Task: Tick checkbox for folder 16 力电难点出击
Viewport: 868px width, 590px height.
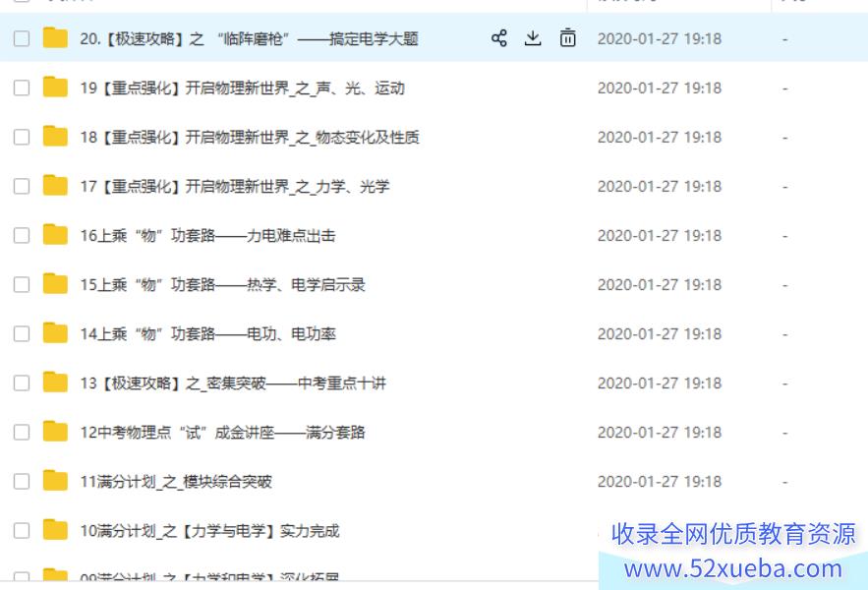Action: (22, 235)
